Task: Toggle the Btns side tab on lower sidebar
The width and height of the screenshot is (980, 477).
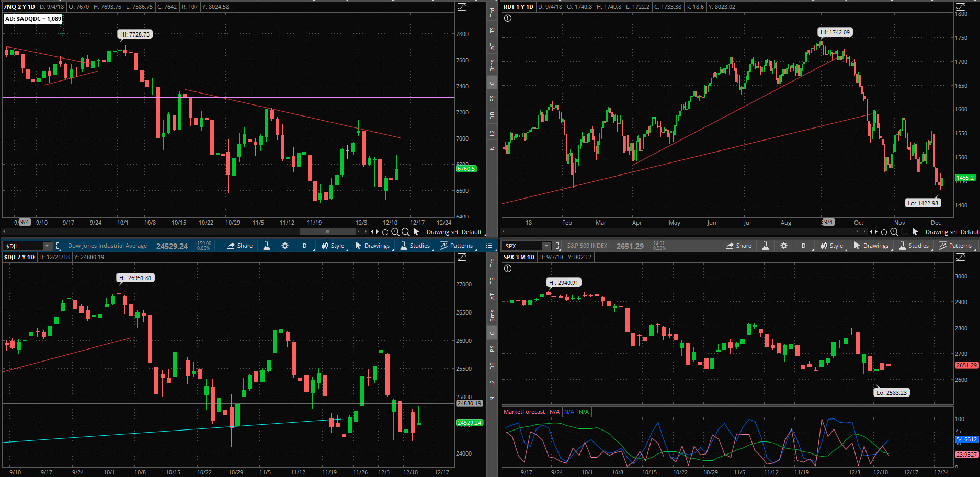Action: [x=492, y=316]
